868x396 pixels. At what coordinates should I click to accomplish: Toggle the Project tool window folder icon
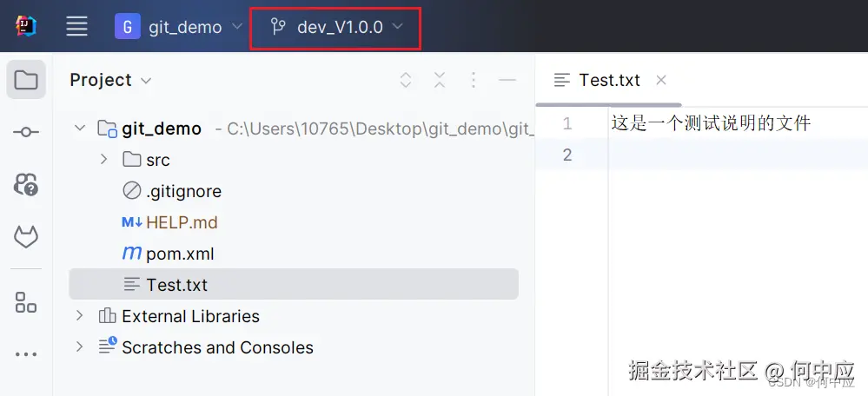[x=26, y=81]
